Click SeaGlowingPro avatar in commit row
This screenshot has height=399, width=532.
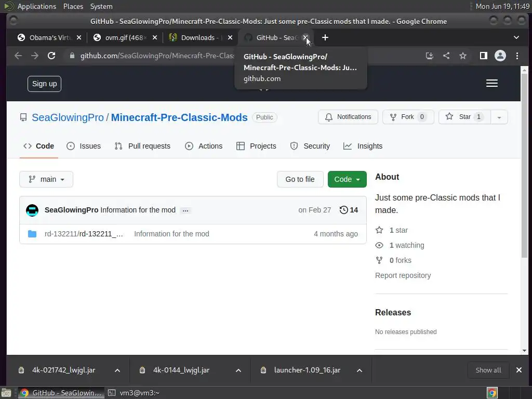tap(32, 210)
